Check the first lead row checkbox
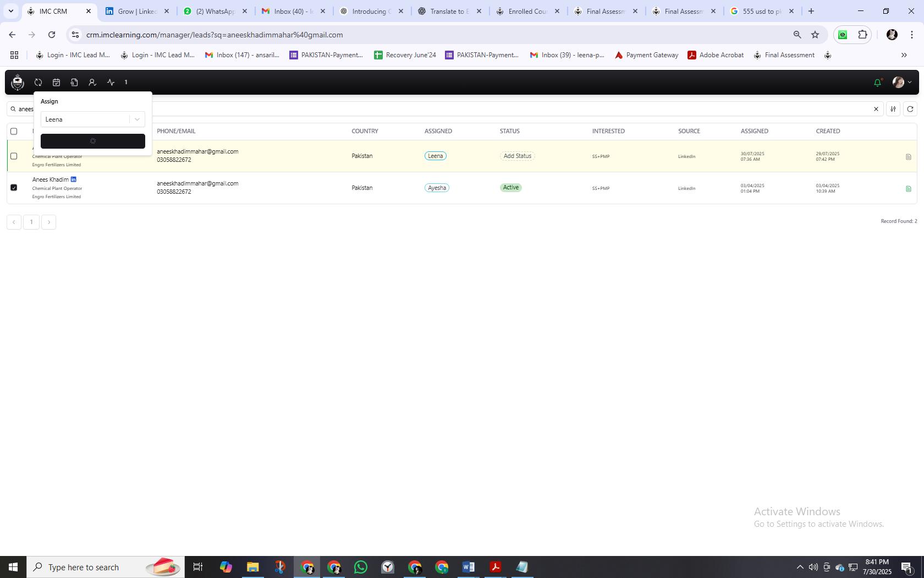Screen dimensions: 924x578 click(14, 156)
